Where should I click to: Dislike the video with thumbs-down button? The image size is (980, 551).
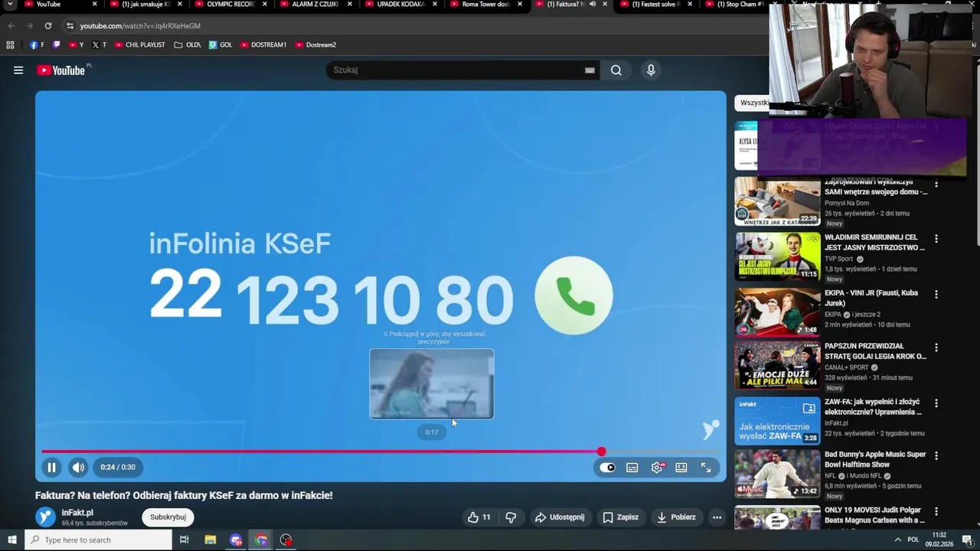(511, 517)
